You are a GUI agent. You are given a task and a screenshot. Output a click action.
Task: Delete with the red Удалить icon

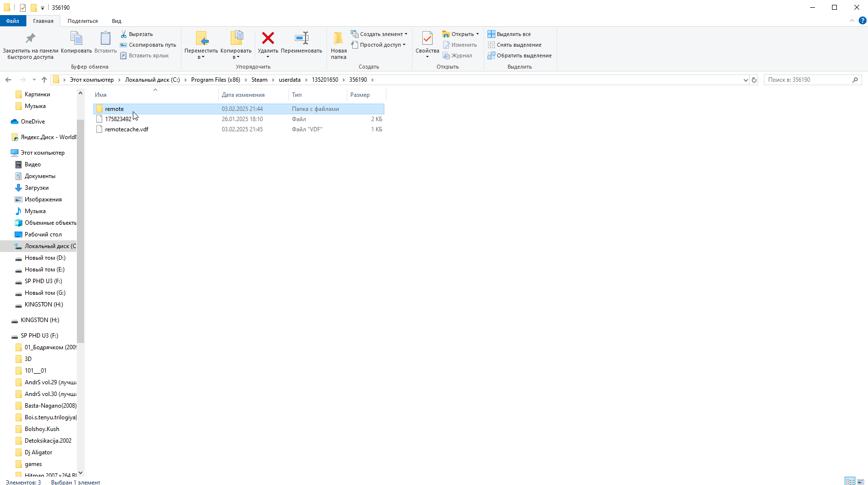click(268, 38)
